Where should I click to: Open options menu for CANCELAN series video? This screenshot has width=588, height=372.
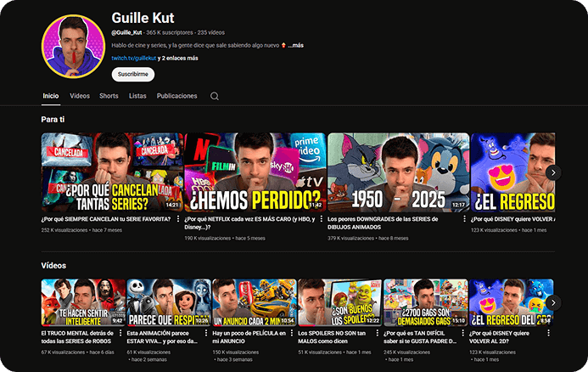click(x=176, y=220)
